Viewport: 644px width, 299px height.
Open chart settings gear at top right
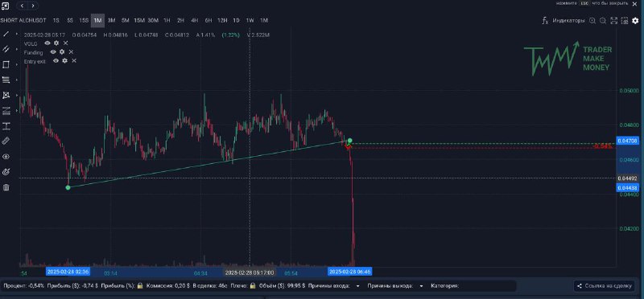coord(635,21)
